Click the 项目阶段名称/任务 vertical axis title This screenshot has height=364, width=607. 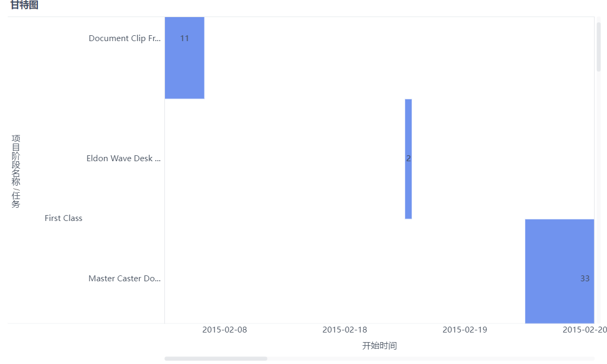coord(15,171)
